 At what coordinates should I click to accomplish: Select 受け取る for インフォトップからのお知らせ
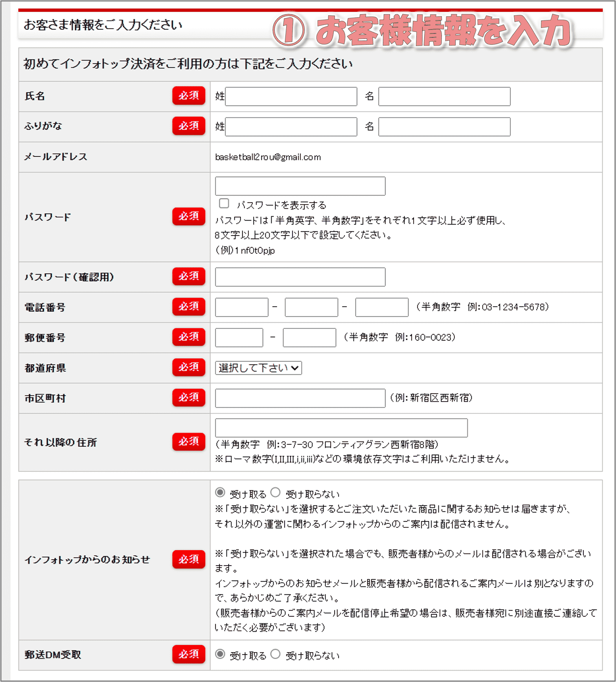coord(220,492)
